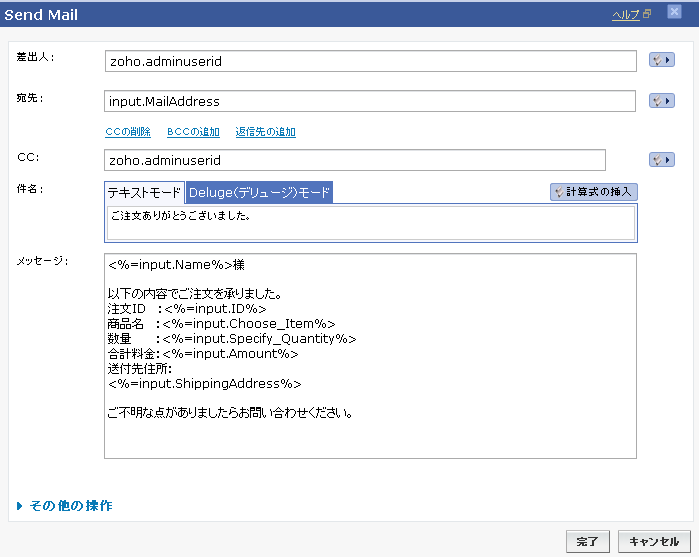This screenshot has height=557, width=699.
Task: Click ご不明な点がありましたら line in message
Action: point(230,413)
